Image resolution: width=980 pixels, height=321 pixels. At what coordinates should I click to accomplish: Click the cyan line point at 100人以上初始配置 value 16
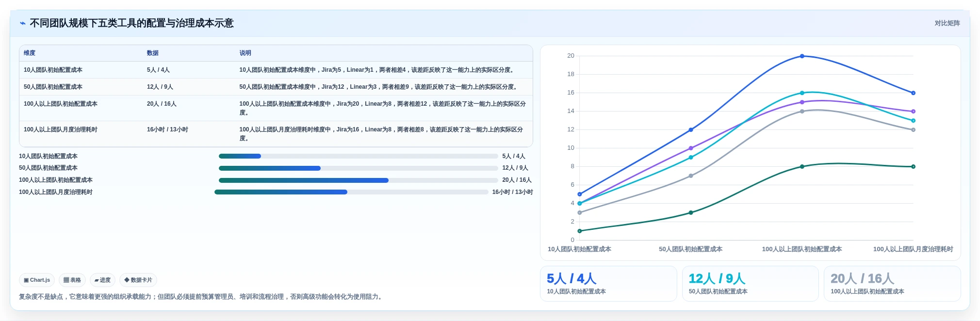(802, 93)
